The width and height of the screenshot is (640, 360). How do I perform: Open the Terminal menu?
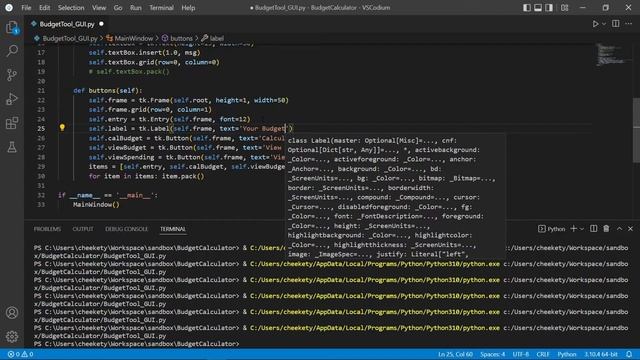pyautogui.click(x=161, y=8)
